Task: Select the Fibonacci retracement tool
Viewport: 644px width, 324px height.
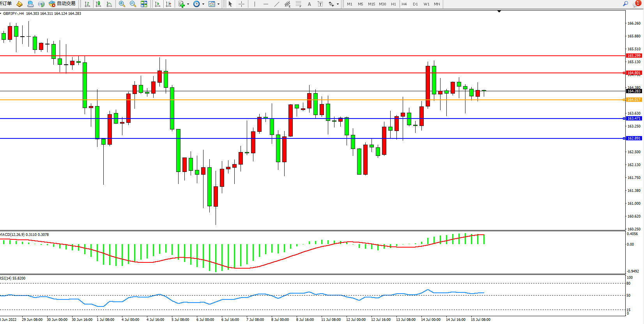Action: tap(298, 4)
